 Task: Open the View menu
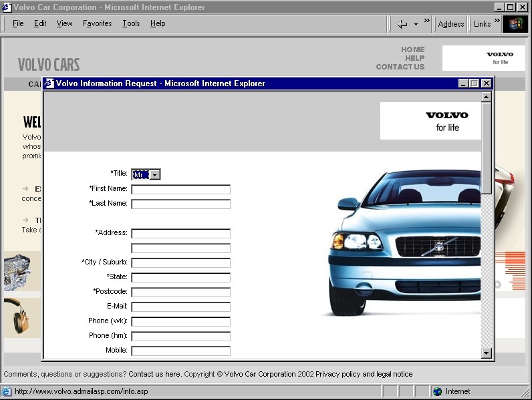tap(64, 23)
